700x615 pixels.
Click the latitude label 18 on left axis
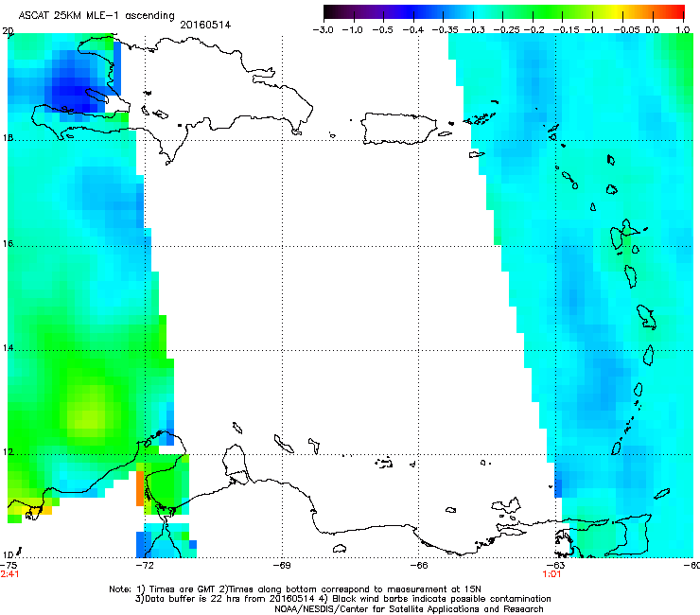pos(8,138)
